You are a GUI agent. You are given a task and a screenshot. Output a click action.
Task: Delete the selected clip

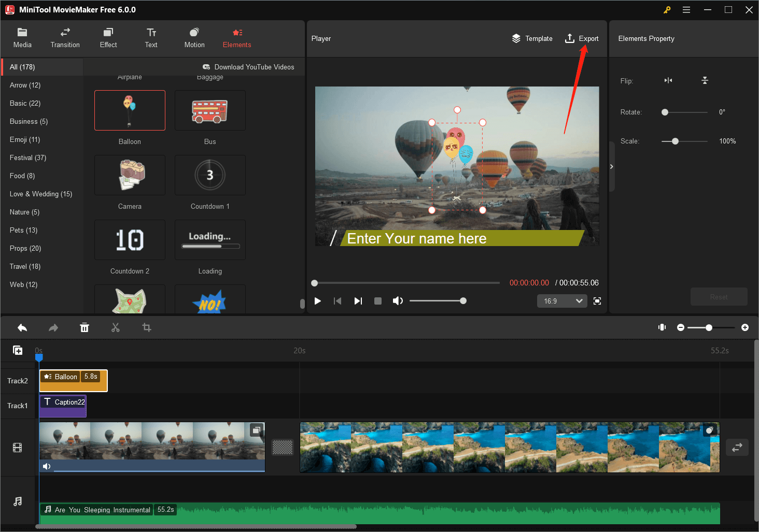85,327
